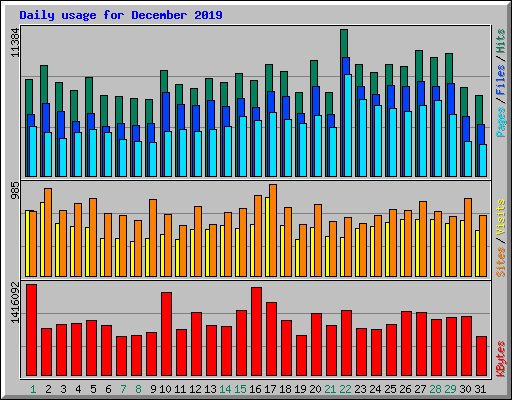Select day 10 on the x-axis
This screenshot has width=512, height=400.
(165, 389)
